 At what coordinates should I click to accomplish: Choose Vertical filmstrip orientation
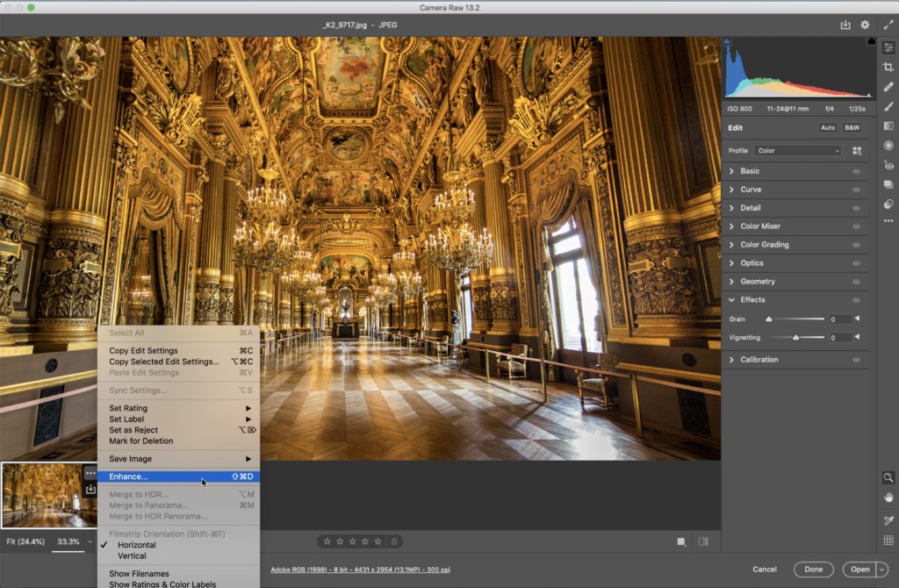point(132,556)
